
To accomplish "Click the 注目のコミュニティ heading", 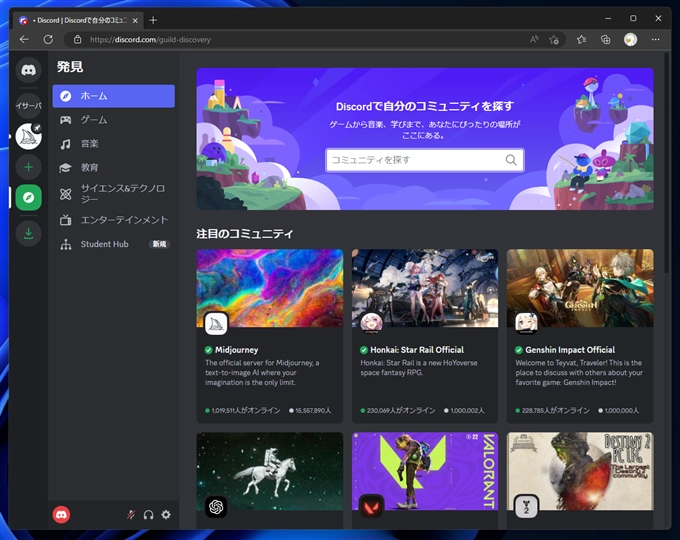I will tap(245, 234).
